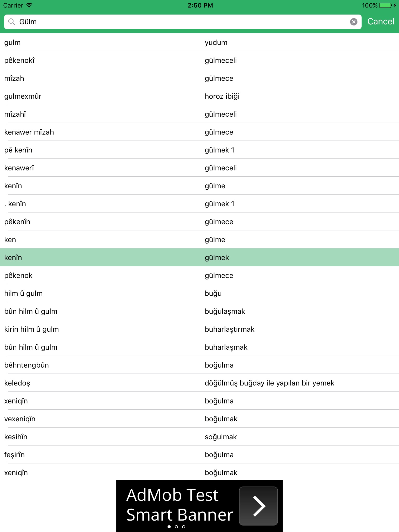
Task: Open the pê kenîn – gülmek 1 row
Action: click(x=199, y=150)
